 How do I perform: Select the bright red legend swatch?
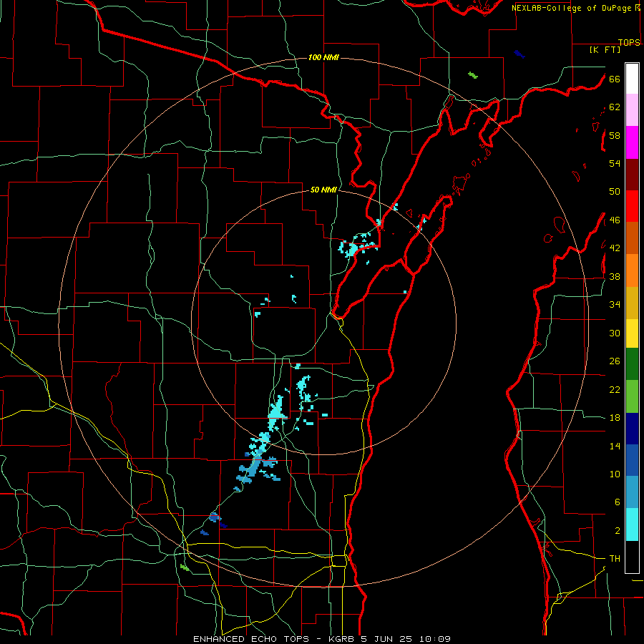632,206
